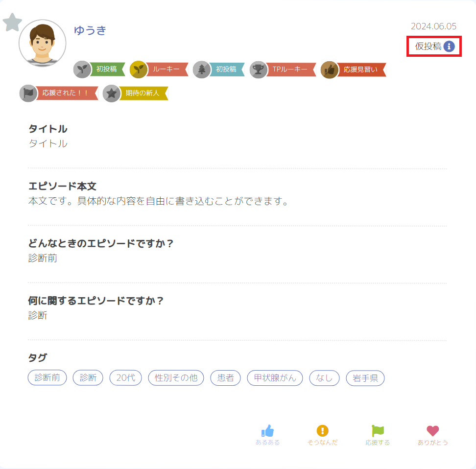Click the 診断 answer under 何に関するエピソード
Screen dimensions: 476x469
[x=38, y=315]
